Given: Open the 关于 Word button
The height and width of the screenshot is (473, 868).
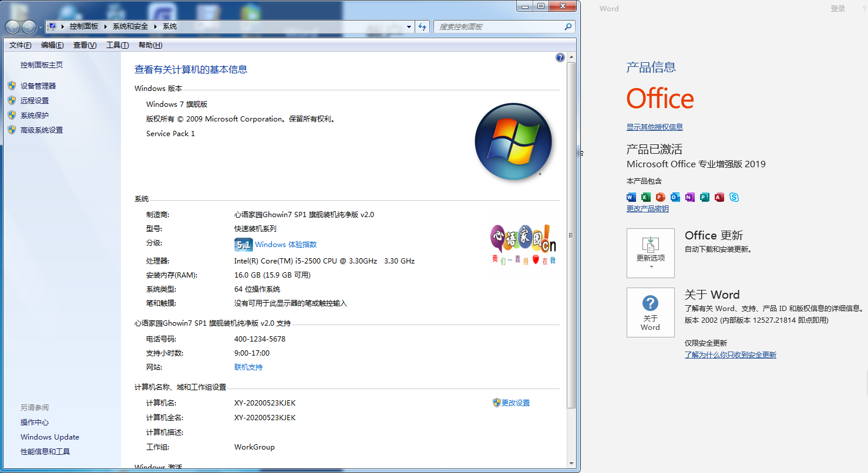Looking at the screenshot, I should 650,312.
